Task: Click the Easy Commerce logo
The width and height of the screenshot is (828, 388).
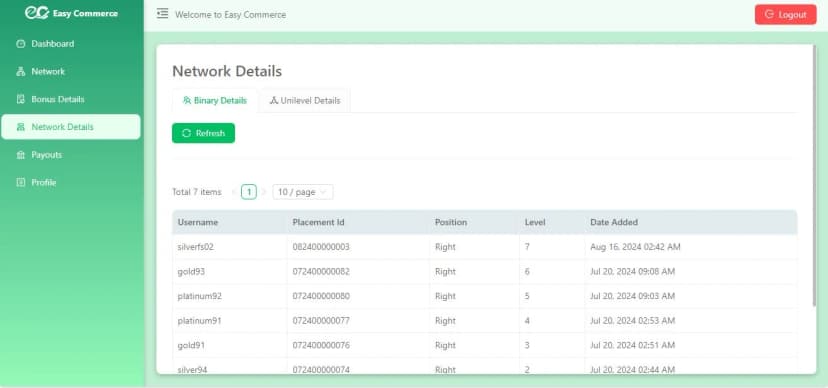Action: (x=71, y=13)
